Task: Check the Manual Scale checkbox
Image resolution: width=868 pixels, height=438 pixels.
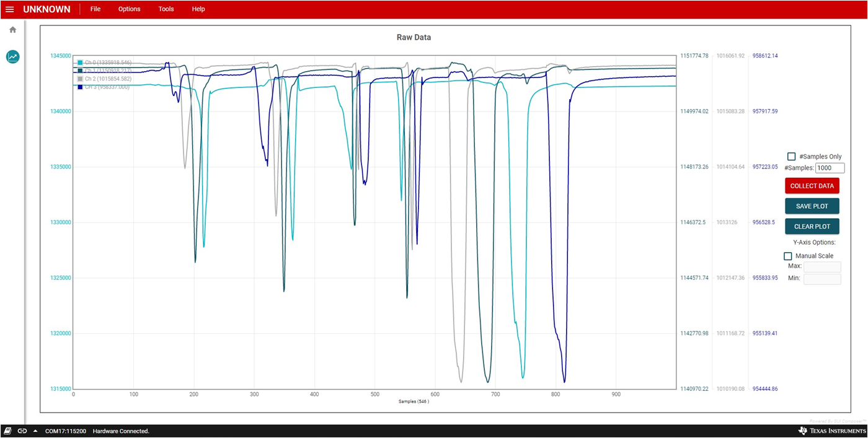Action: click(x=788, y=256)
